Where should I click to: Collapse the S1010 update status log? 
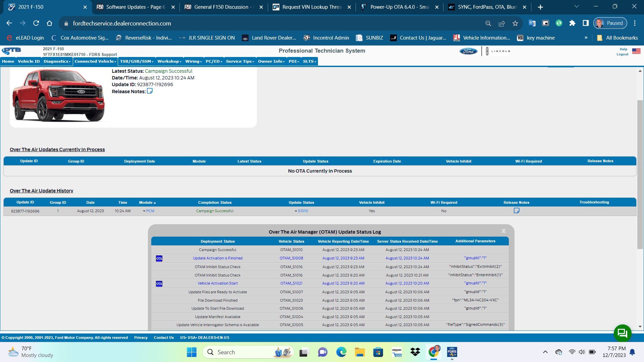pos(301,211)
